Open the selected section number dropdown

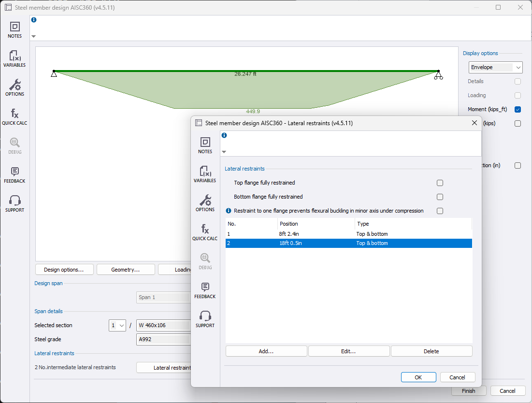coord(117,325)
